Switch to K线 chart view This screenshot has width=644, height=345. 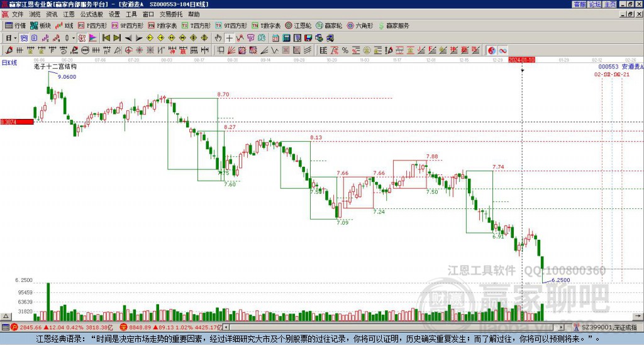tap(64, 25)
